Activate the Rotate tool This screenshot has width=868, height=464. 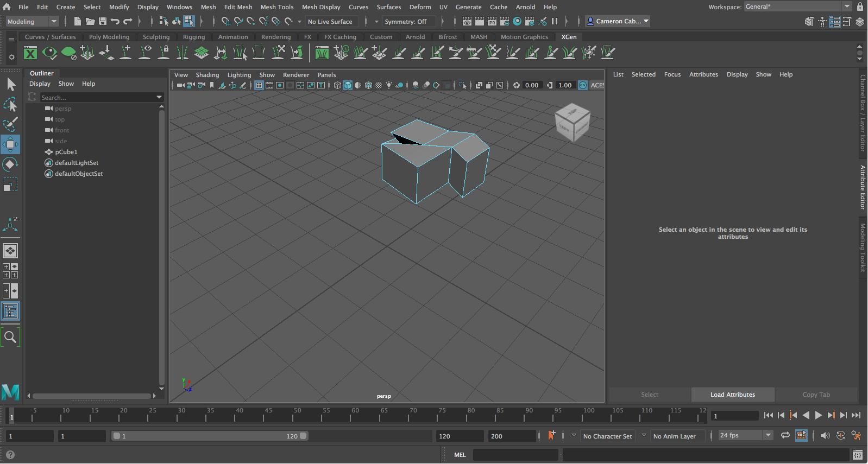tap(11, 164)
